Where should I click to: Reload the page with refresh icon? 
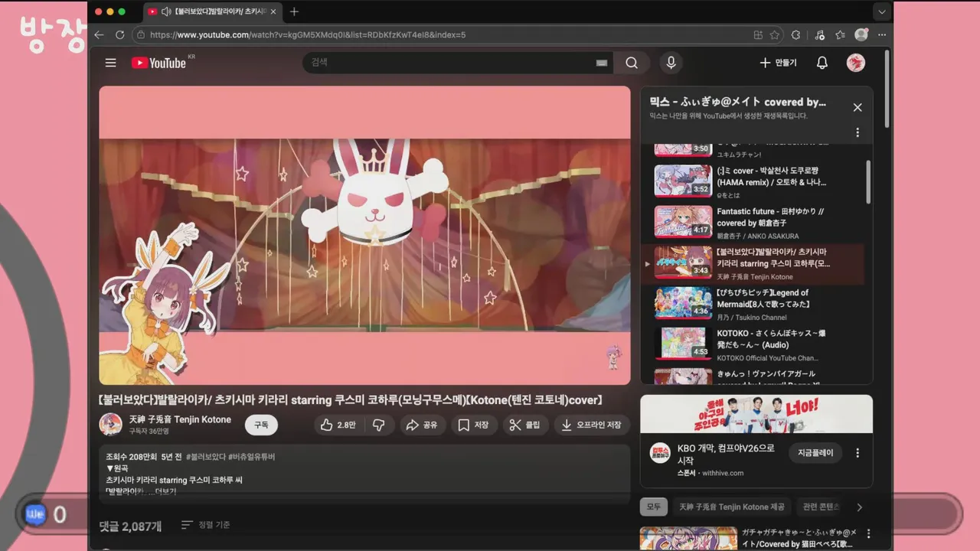119,34
